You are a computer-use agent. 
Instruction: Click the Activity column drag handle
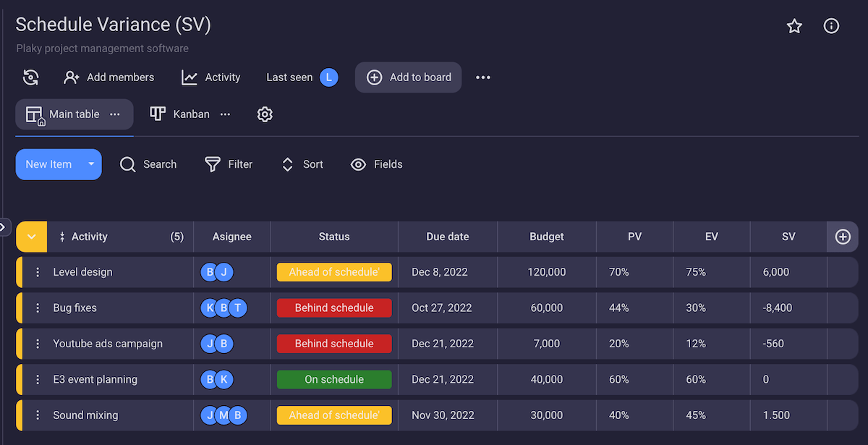point(62,237)
